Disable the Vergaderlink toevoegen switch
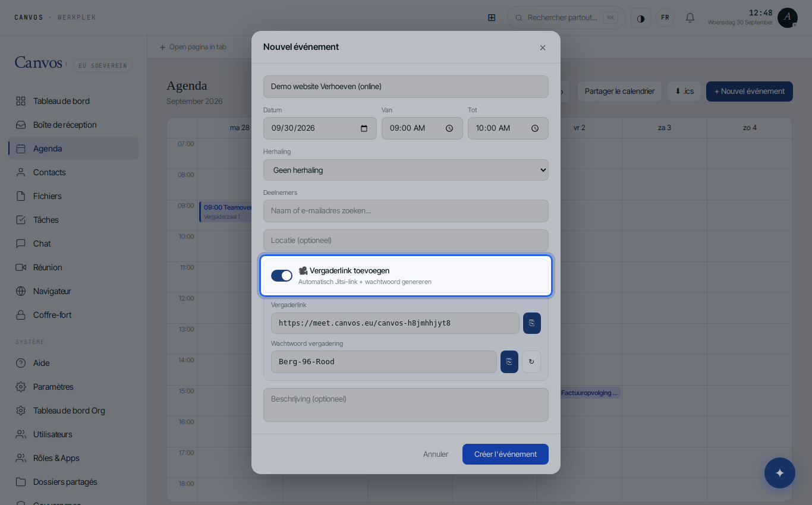This screenshot has height=505, width=812. pos(282,276)
